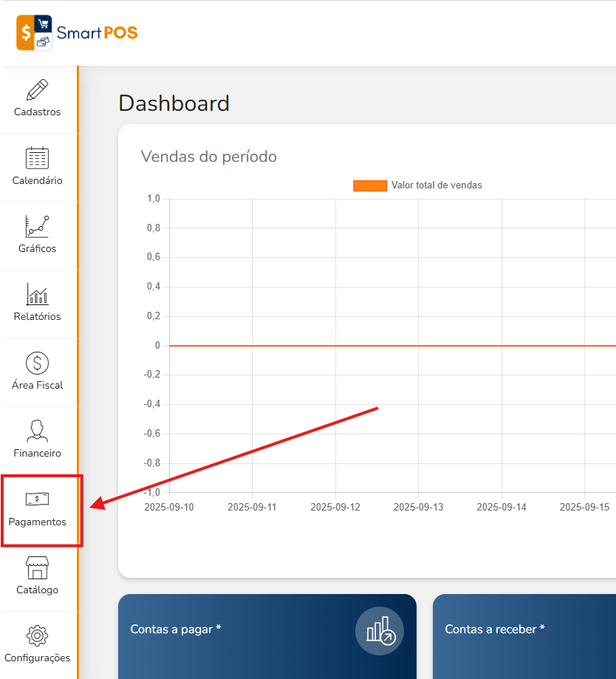Open the Contas a pagar card
Screen dimensions: 616x679
pyautogui.click(x=267, y=637)
